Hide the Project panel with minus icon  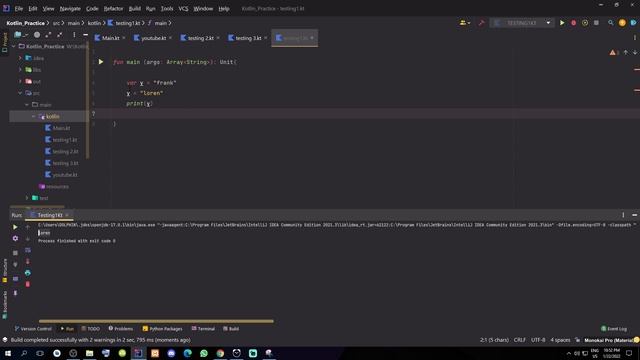pyautogui.click(x=85, y=35)
